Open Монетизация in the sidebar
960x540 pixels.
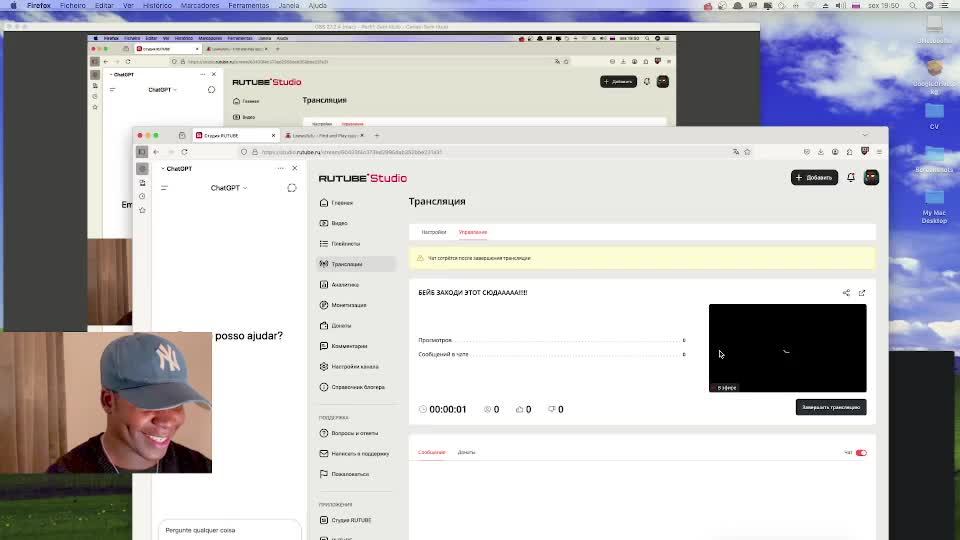point(343,305)
